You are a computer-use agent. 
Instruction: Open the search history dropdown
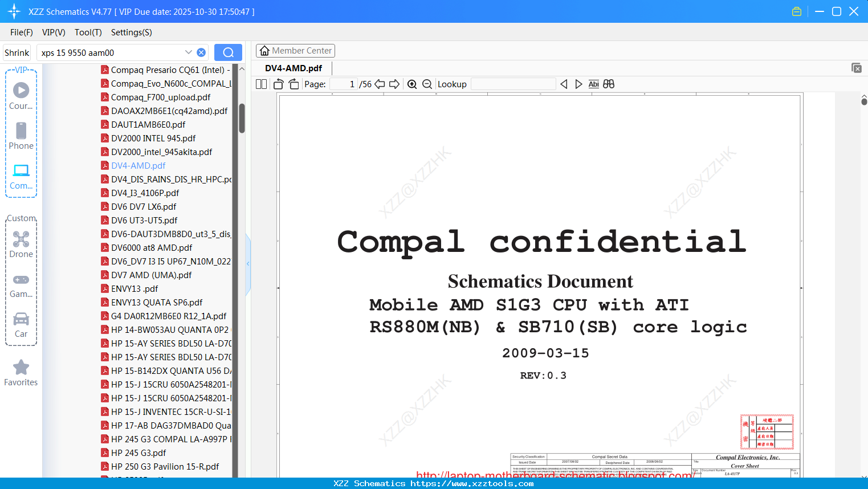(x=189, y=52)
